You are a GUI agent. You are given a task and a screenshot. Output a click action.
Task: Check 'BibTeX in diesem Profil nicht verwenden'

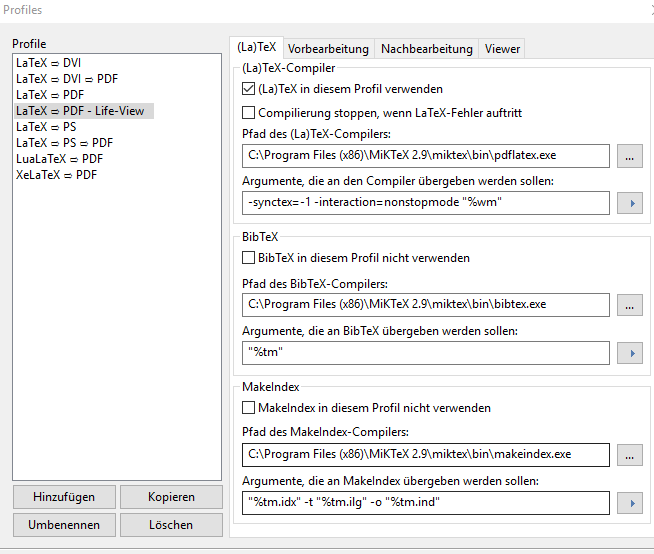(249, 258)
